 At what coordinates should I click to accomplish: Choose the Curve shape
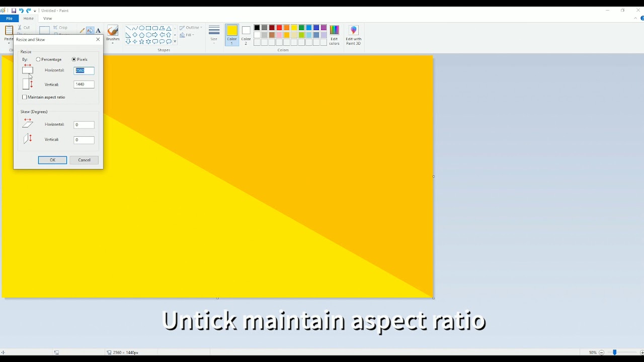pos(135,28)
